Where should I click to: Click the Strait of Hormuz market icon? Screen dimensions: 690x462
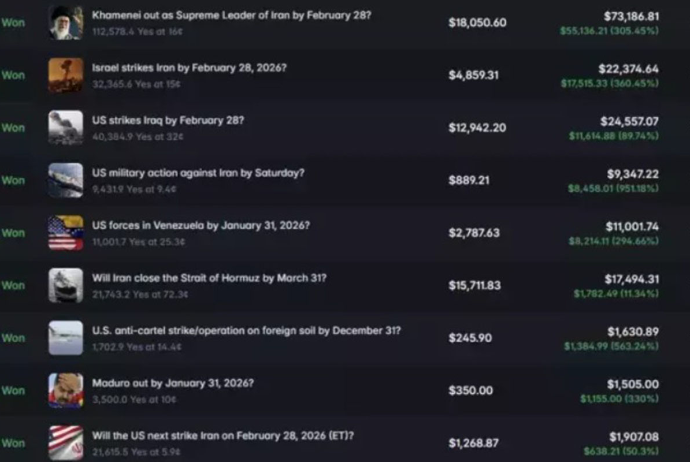(66, 285)
